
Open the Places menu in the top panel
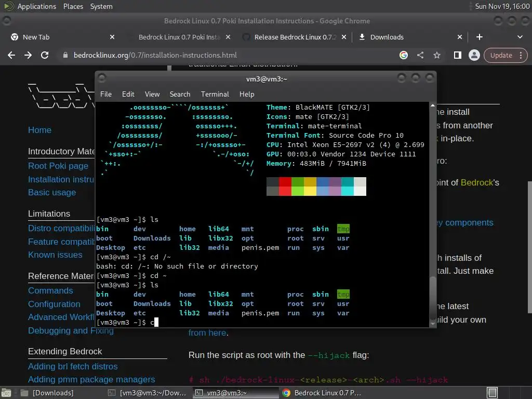point(73,6)
